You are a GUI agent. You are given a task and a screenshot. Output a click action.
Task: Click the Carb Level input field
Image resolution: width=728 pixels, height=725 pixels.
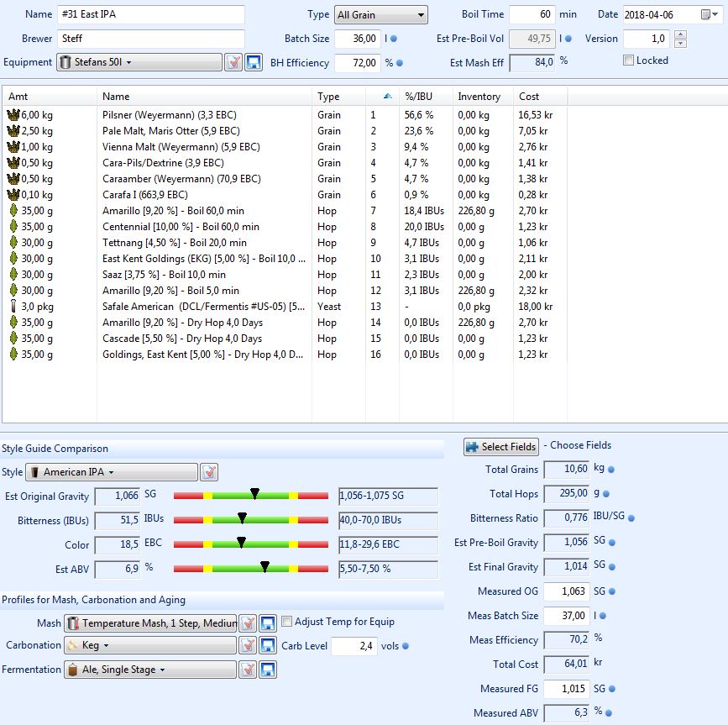coord(354,645)
